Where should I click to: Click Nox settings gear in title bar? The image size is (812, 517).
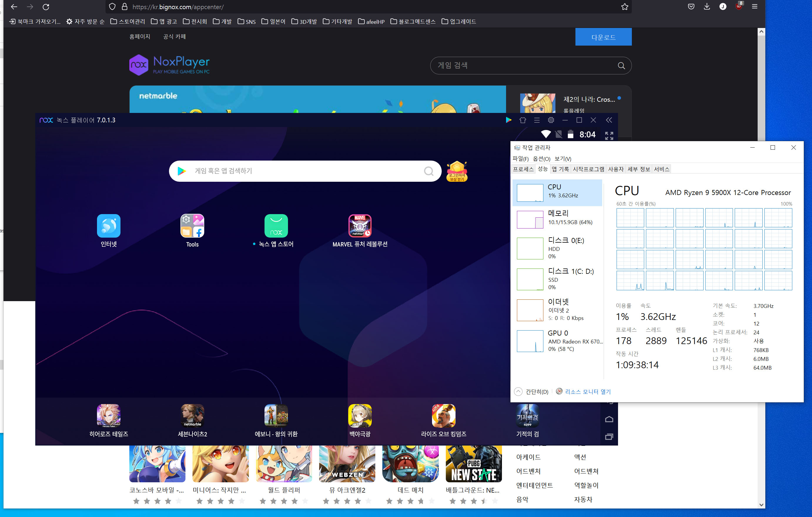pos(551,120)
